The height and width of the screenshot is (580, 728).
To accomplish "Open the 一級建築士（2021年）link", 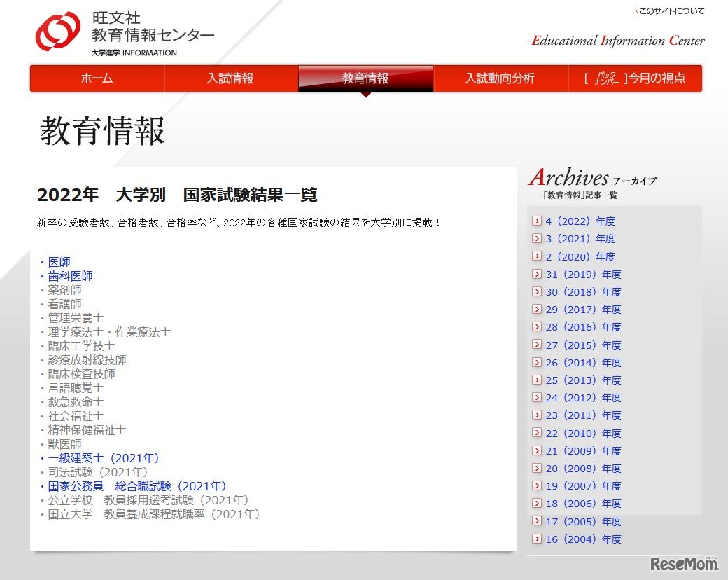I will (101, 457).
